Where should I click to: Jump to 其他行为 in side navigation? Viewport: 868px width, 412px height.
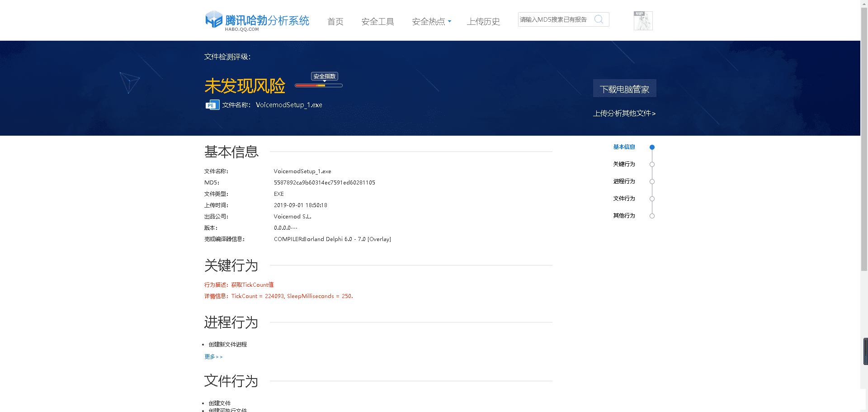(x=624, y=216)
